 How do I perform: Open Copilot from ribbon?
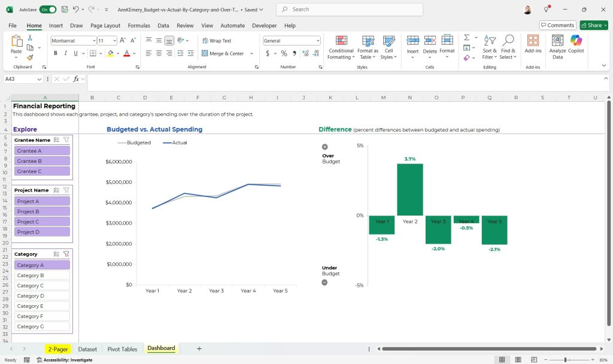click(x=576, y=44)
